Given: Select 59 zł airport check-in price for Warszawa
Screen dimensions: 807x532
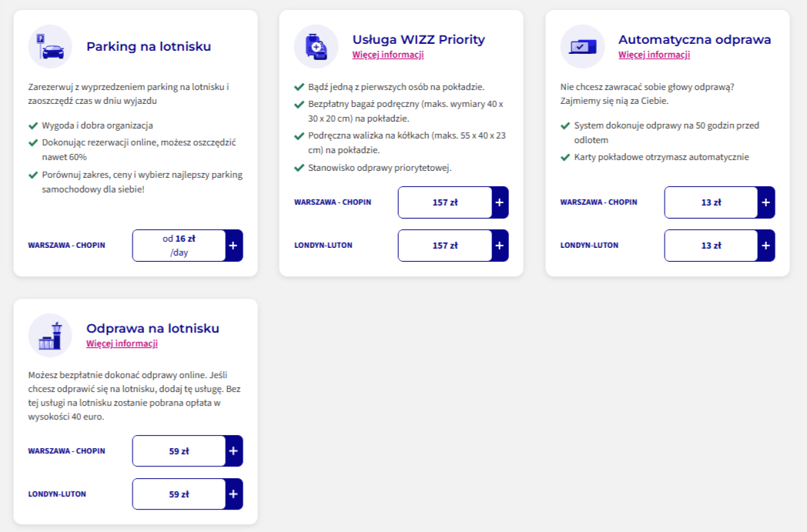Looking at the screenshot, I should [179, 450].
